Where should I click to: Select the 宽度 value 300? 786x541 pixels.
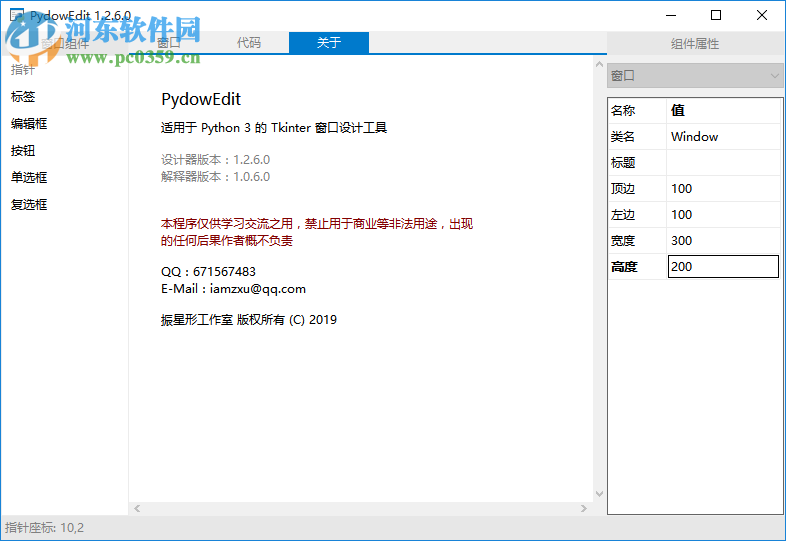(x=723, y=241)
